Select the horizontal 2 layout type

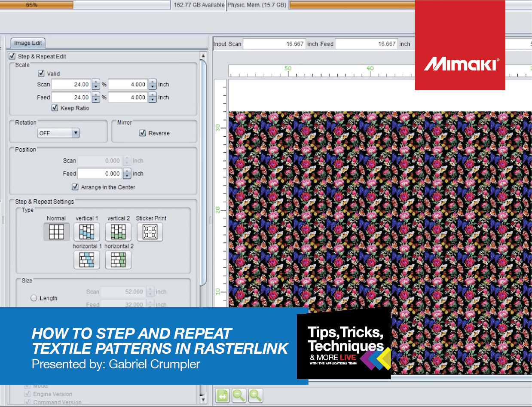coord(118,260)
